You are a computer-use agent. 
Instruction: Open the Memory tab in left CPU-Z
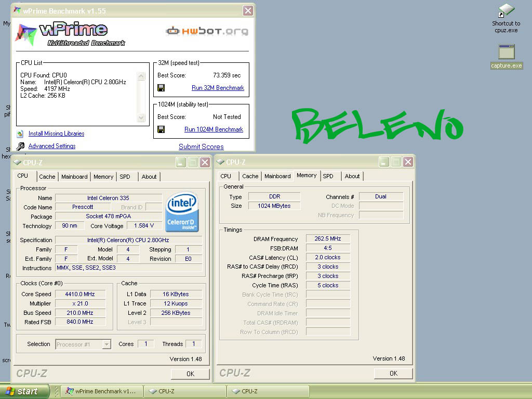[103, 177]
